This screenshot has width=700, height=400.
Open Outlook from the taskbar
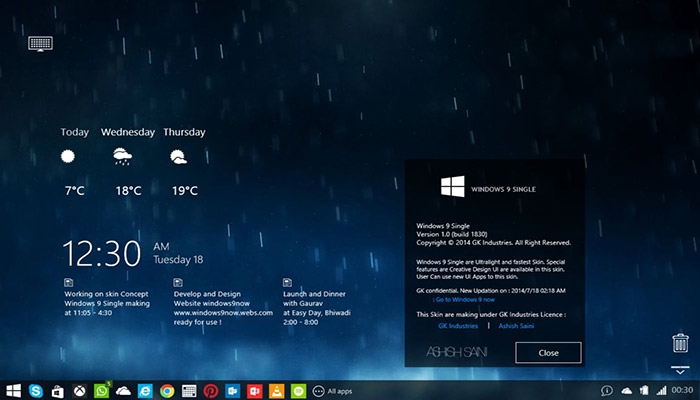[233, 392]
